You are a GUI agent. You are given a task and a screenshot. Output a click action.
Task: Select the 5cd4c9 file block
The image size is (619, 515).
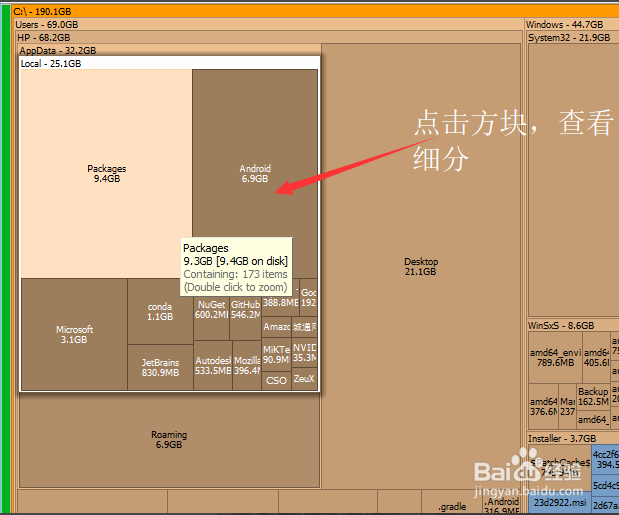[x=606, y=485]
